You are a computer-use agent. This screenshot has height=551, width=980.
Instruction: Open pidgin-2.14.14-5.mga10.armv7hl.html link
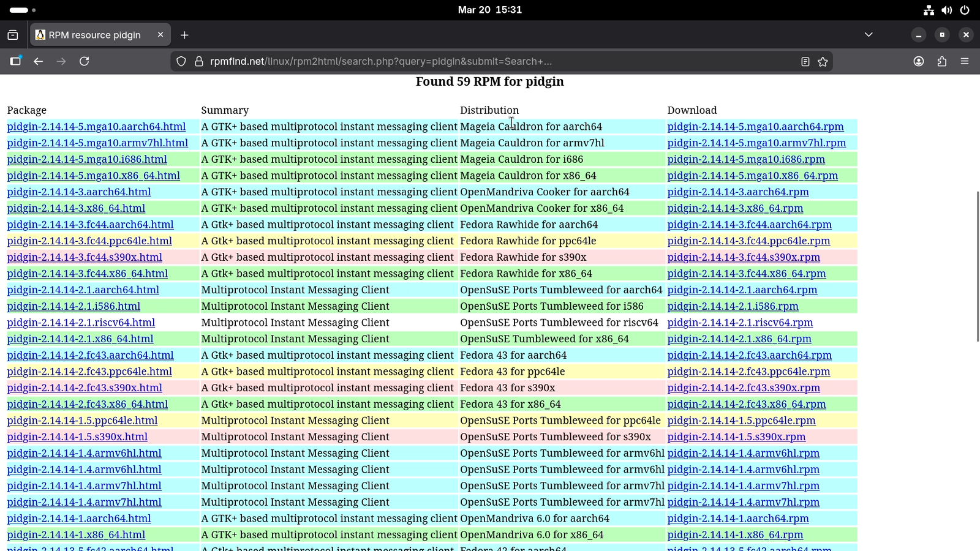pos(97,143)
